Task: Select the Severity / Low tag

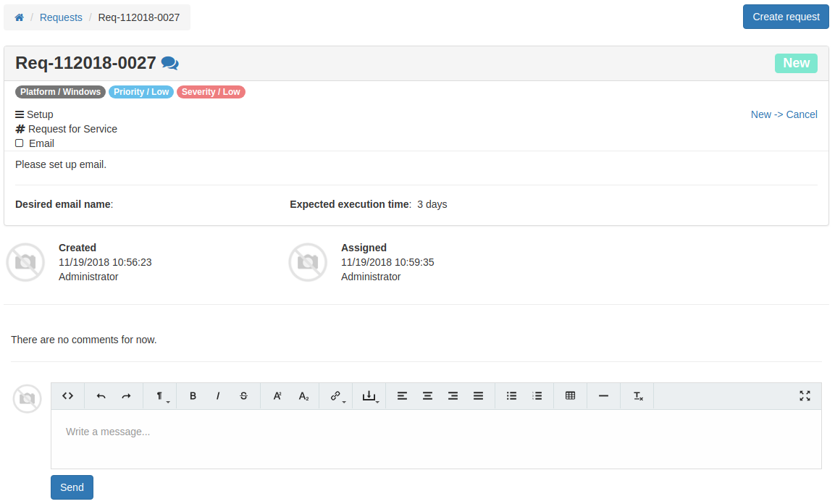Action: tap(211, 92)
